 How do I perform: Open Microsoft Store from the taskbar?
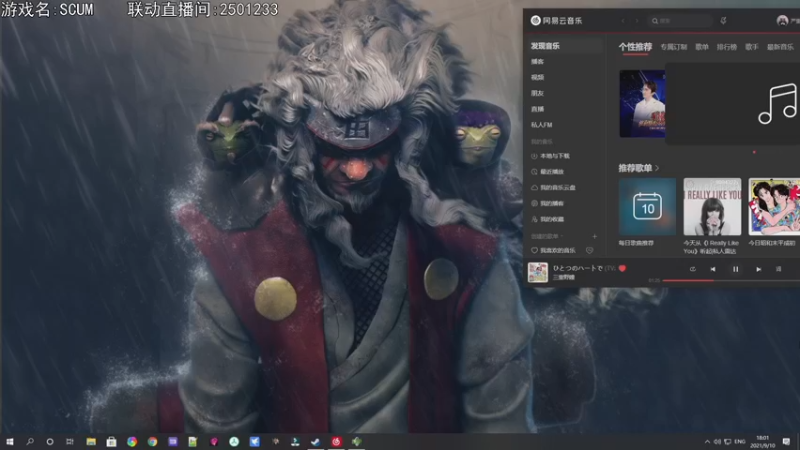pos(111,442)
